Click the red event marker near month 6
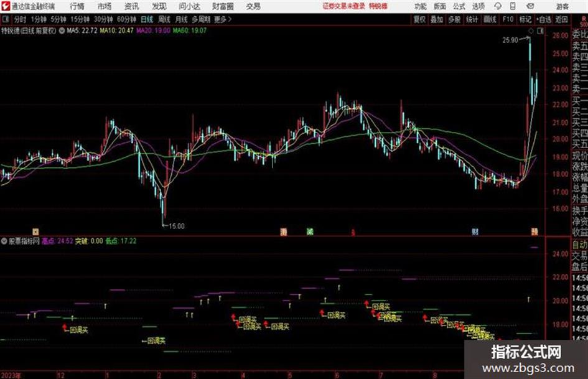The height and width of the screenshot is (379, 588). pos(353,233)
